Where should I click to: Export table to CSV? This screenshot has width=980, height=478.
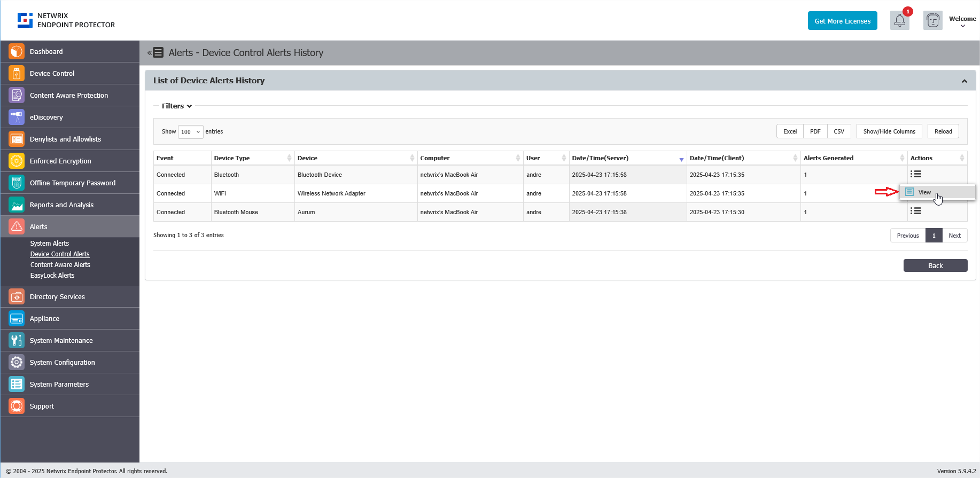[x=839, y=131]
